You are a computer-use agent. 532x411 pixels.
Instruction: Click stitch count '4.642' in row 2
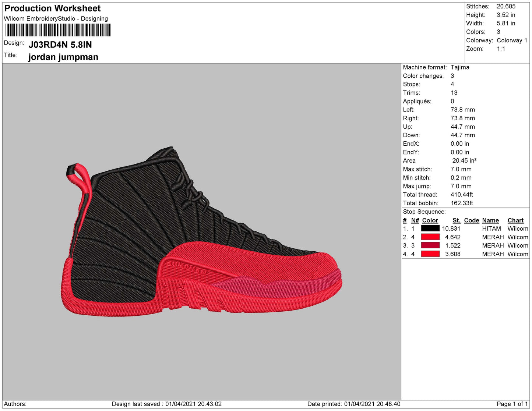pos(453,237)
